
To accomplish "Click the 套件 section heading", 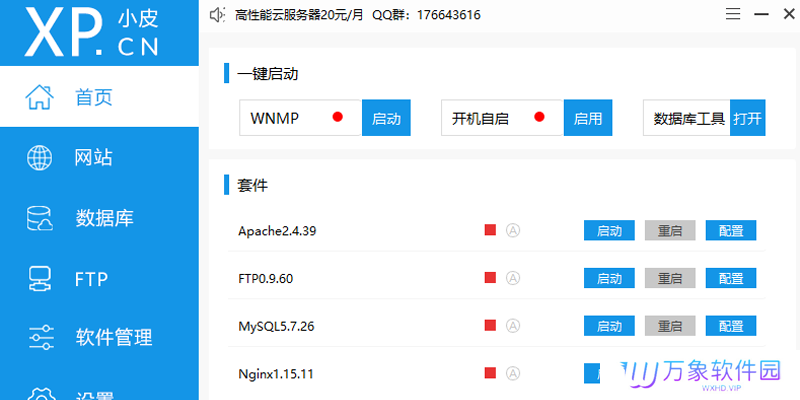I will click(x=253, y=185).
